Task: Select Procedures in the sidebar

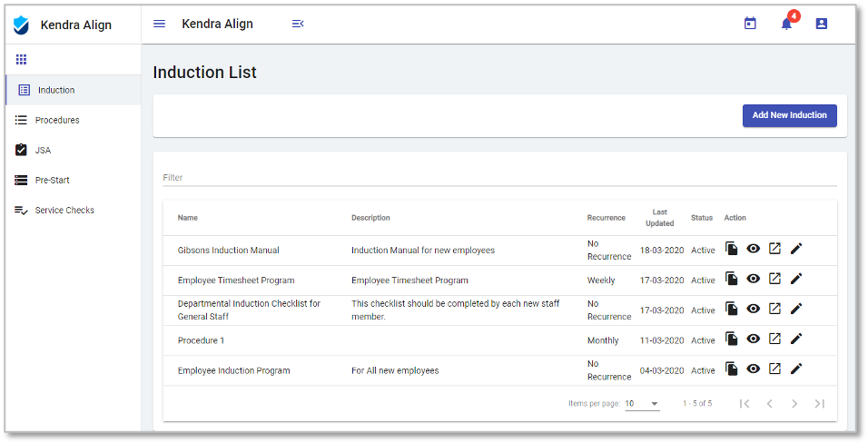Action: [57, 120]
